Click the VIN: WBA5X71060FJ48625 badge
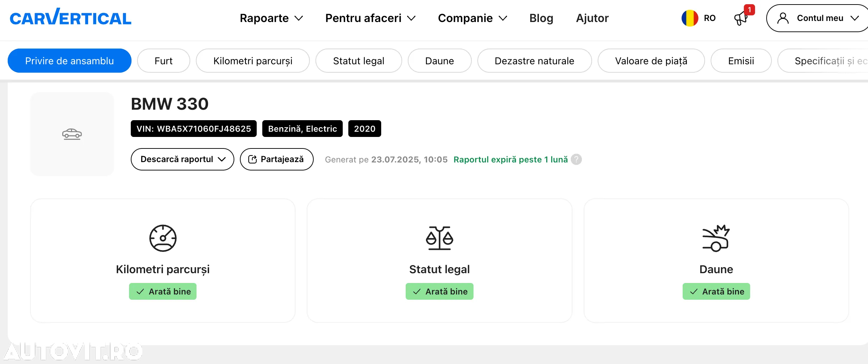Viewport: 868px width, 364px height. (x=194, y=129)
